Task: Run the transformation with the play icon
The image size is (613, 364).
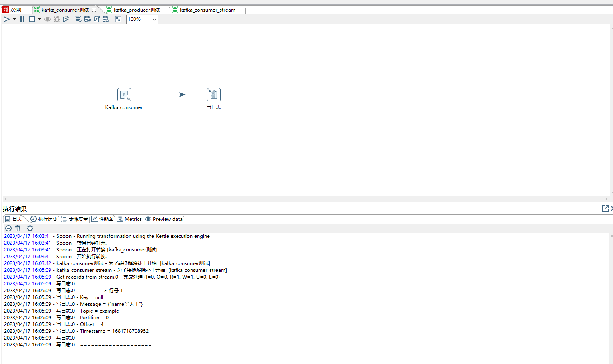Action: [6, 19]
